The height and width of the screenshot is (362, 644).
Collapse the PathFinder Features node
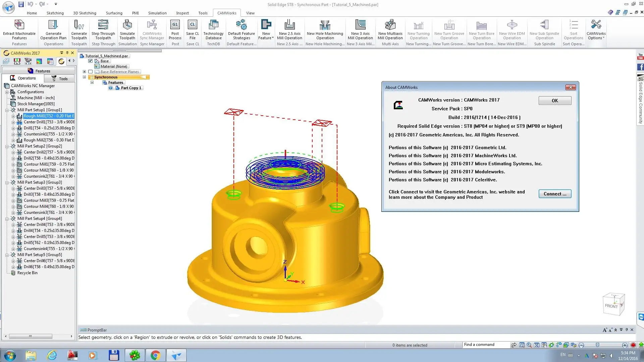click(92, 82)
